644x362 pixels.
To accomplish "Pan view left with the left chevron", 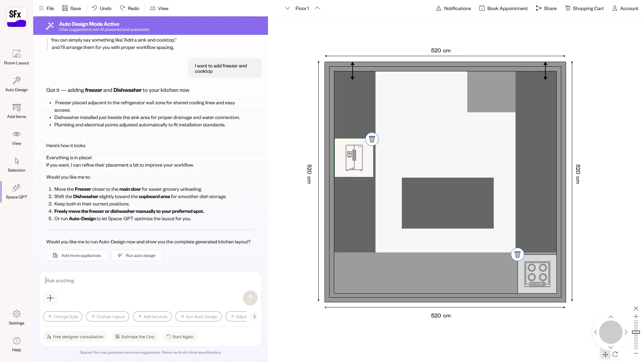I will (x=596, y=332).
